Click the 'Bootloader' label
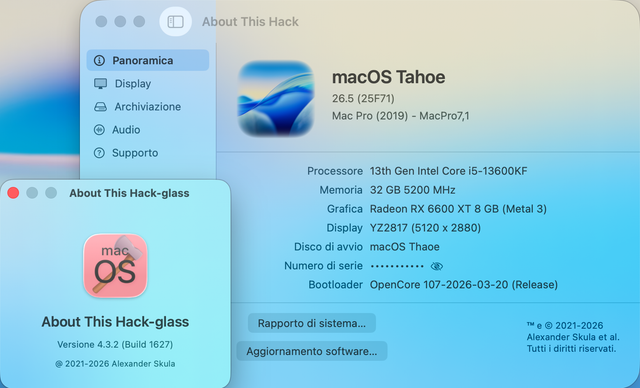640x388 pixels. click(335, 285)
